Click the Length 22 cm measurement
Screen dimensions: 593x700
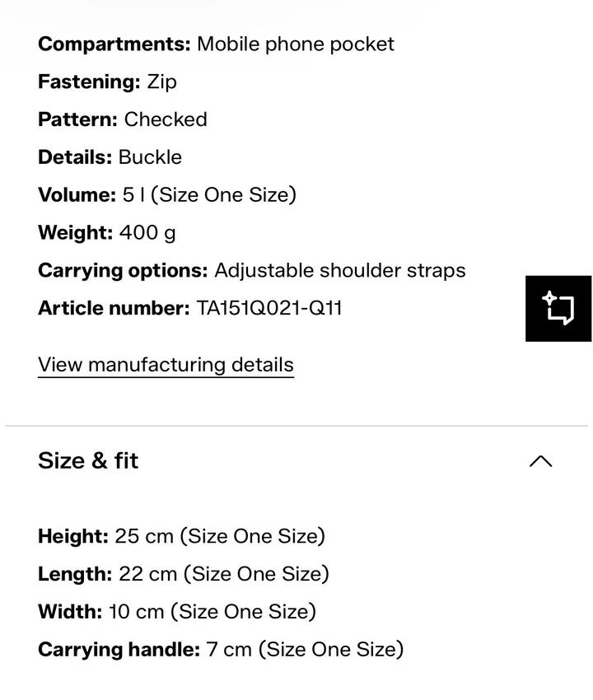183,574
